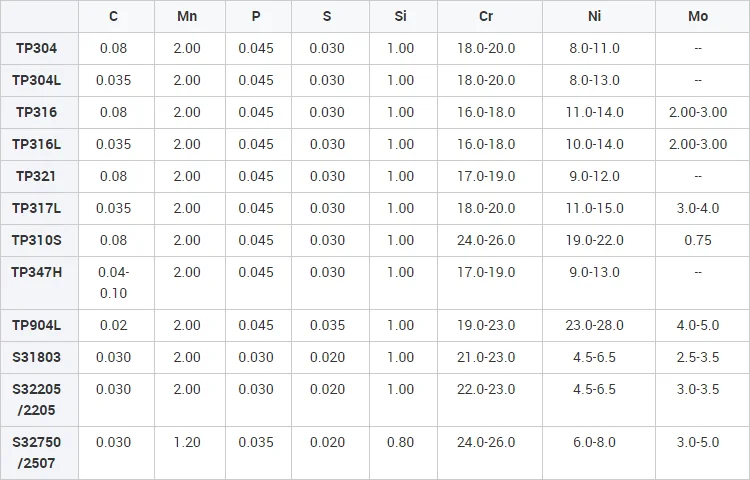The height and width of the screenshot is (480, 750).
Task: Select the S31803 row label
Action: (x=36, y=357)
